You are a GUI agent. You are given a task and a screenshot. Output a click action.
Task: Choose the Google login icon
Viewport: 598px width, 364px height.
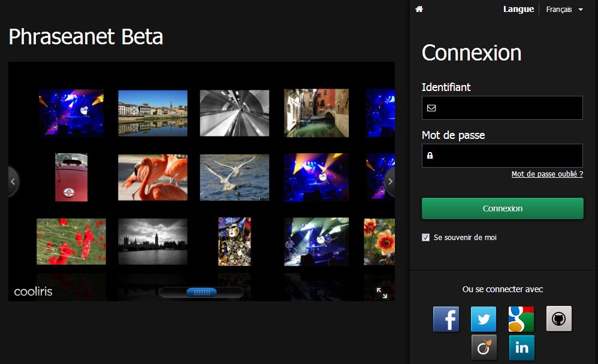pos(521,319)
